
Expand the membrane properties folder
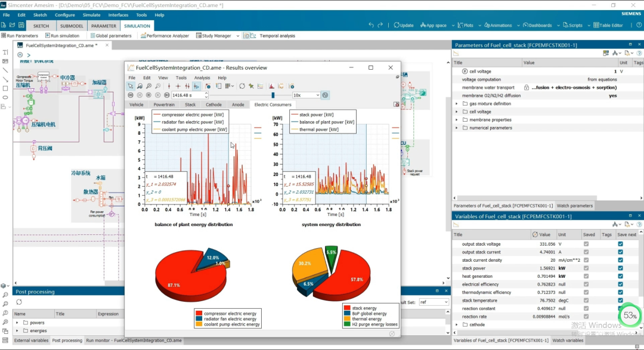click(x=456, y=120)
